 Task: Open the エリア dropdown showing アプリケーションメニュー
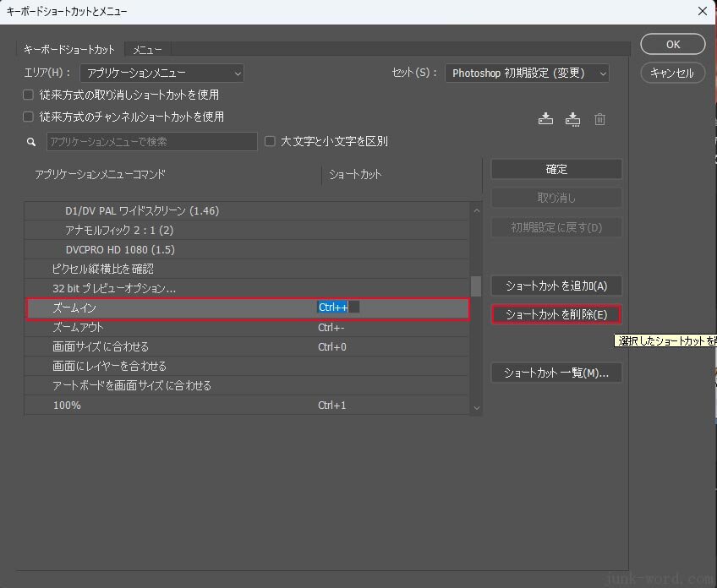(x=162, y=73)
